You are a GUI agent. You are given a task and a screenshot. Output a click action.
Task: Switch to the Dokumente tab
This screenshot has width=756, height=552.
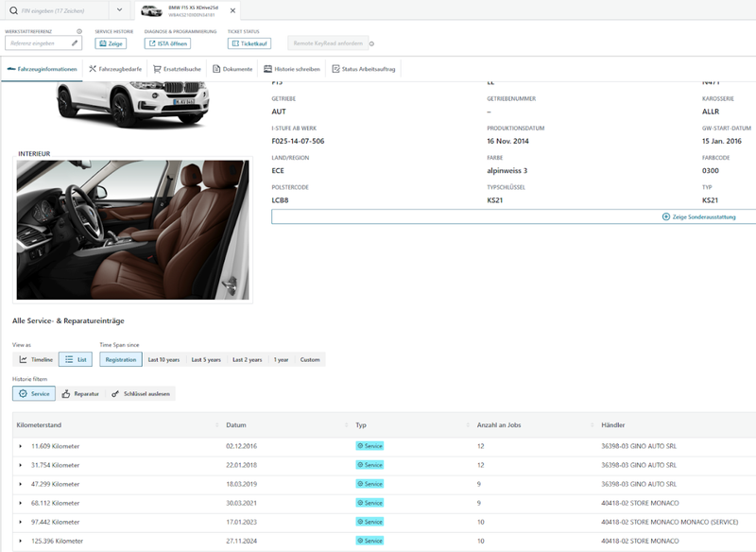pos(232,69)
